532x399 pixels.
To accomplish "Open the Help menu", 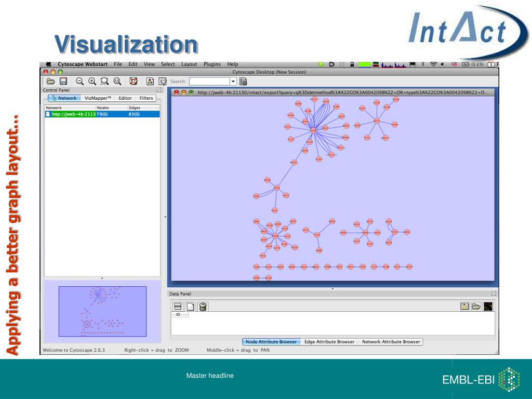I will coord(232,64).
